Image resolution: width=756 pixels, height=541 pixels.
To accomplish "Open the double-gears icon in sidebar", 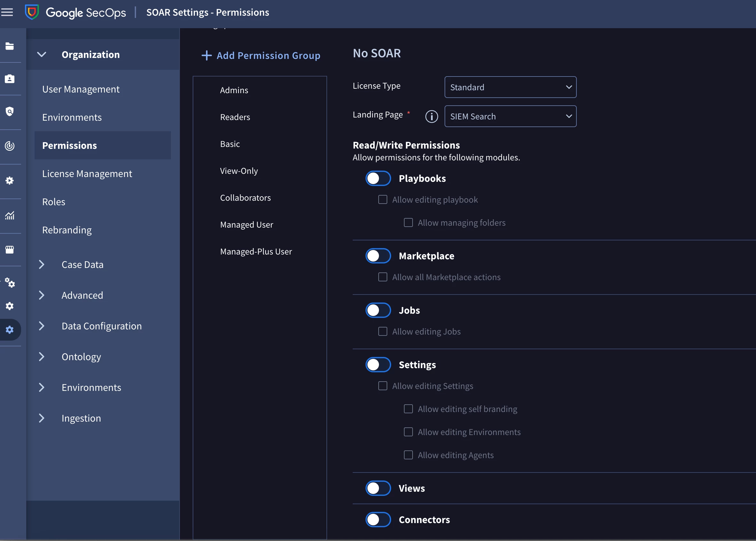I will 10,282.
